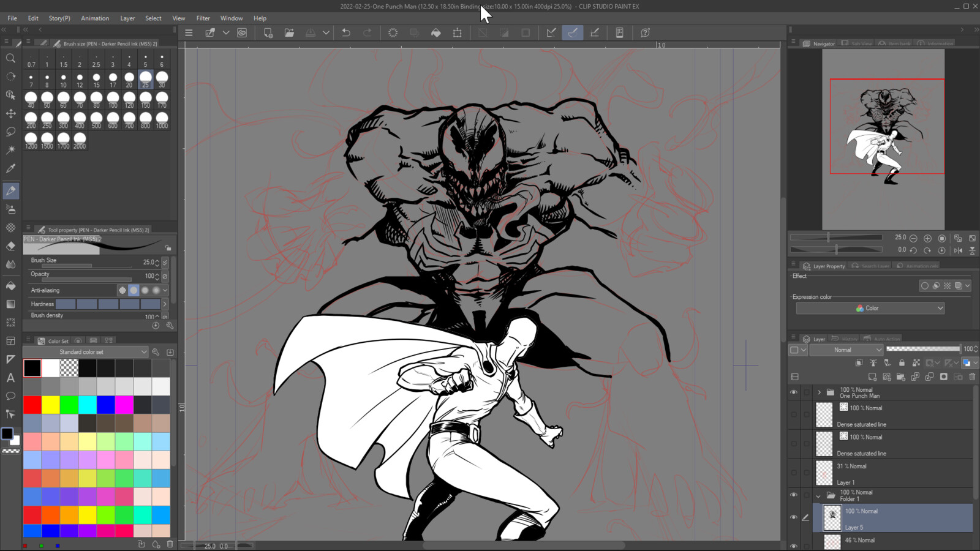Select the Gradient tool
The height and width of the screenshot is (551, 980).
[x=10, y=304]
